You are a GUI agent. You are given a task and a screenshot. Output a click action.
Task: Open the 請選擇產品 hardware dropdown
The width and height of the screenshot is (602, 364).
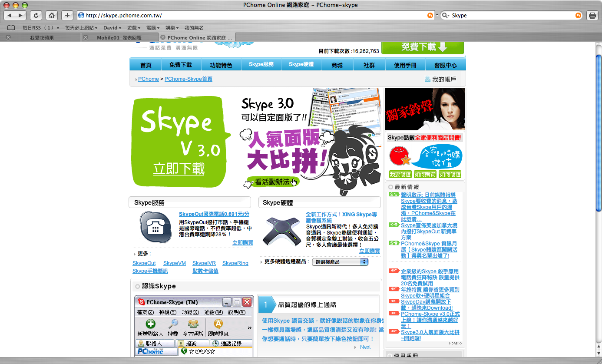point(340,262)
